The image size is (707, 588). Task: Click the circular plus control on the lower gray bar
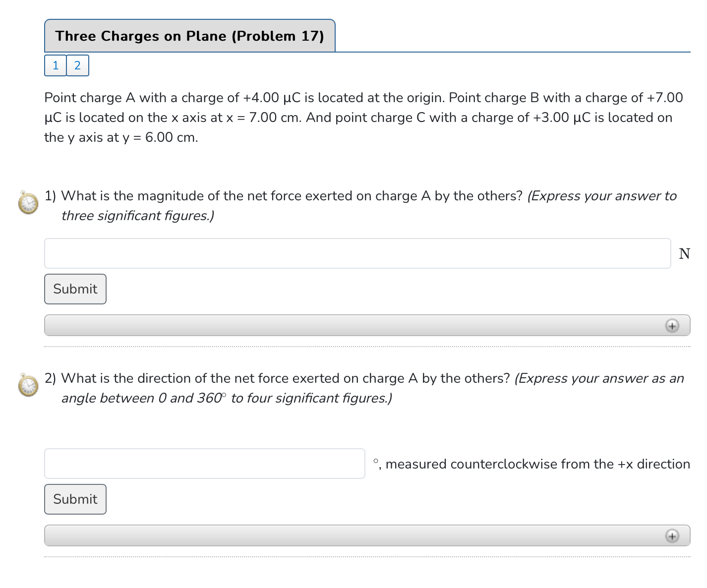point(672,536)
